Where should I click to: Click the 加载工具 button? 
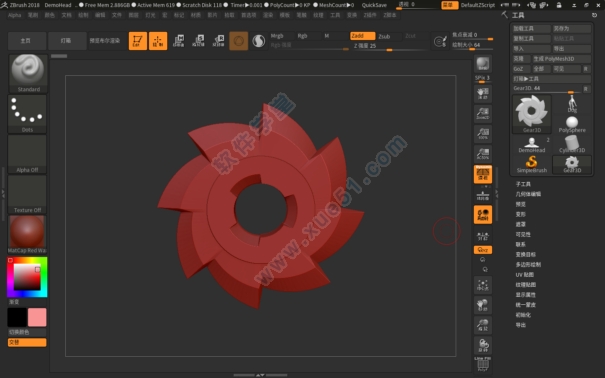[x=531, y=29]
